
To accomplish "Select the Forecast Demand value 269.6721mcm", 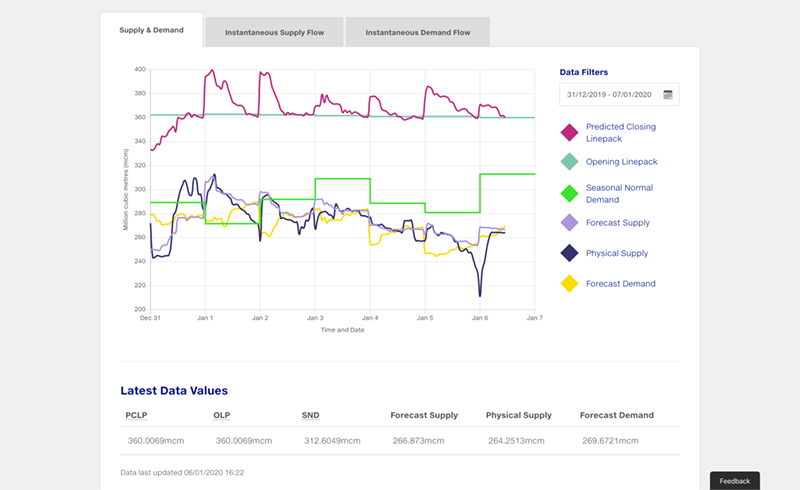I will pyautogui.click(x=610, y=440).
